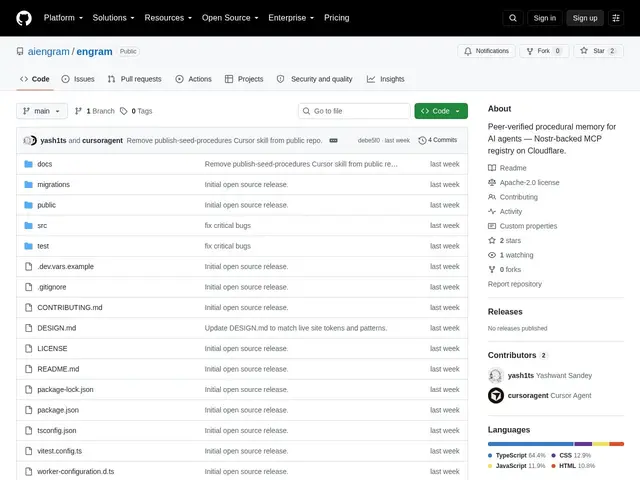
Task: Open the 4 Commits history link
Action: [438, 140]
